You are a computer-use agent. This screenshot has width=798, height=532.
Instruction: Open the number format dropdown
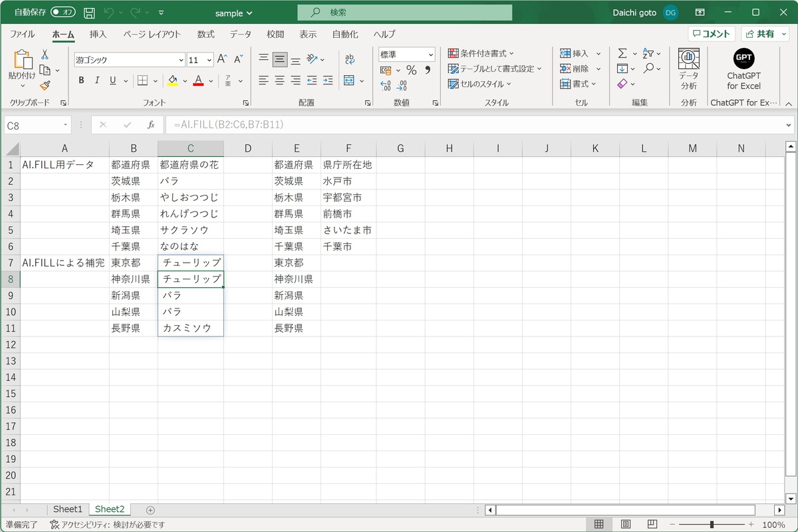tap(431, 55)
